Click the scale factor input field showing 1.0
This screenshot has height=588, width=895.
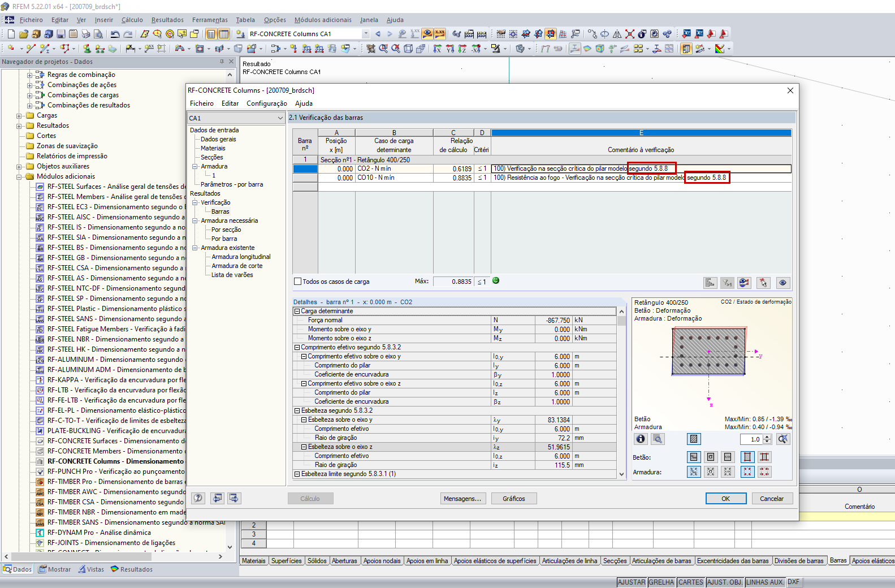[752, 439]
